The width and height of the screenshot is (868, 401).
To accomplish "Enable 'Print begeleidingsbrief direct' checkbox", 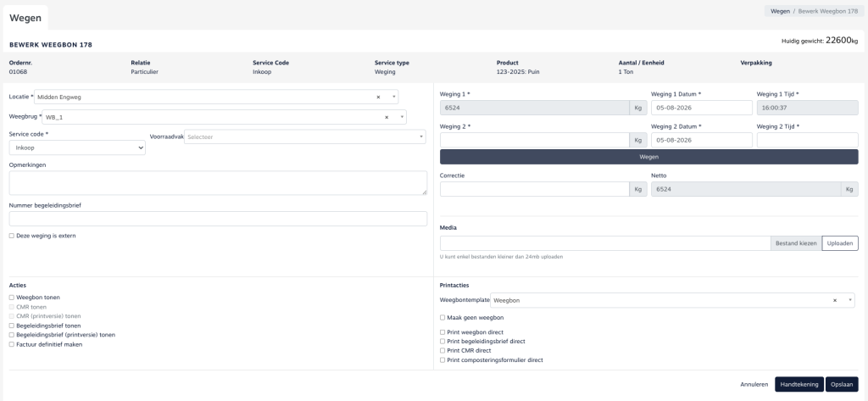I will click(442, 342).
